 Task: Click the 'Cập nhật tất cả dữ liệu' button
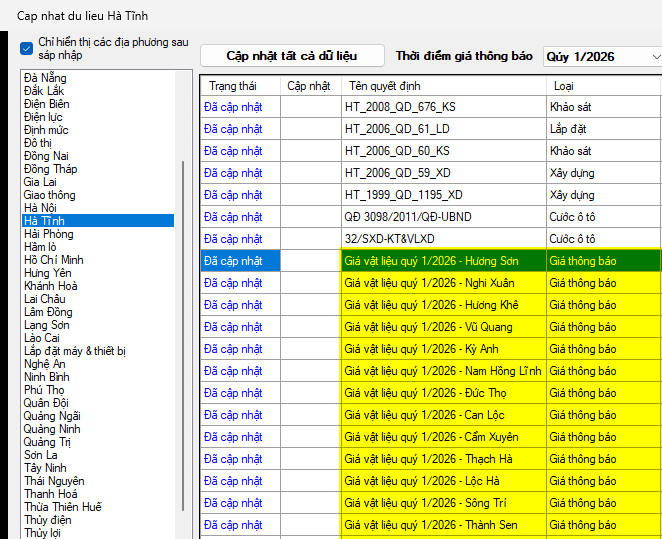(x=291, y=56)
